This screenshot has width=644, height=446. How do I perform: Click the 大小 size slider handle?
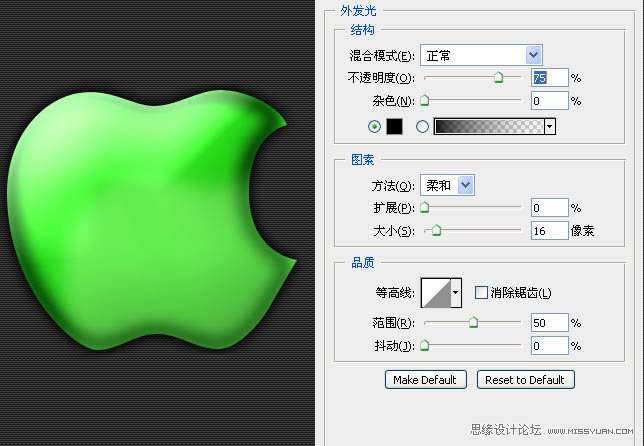point(436,230)
